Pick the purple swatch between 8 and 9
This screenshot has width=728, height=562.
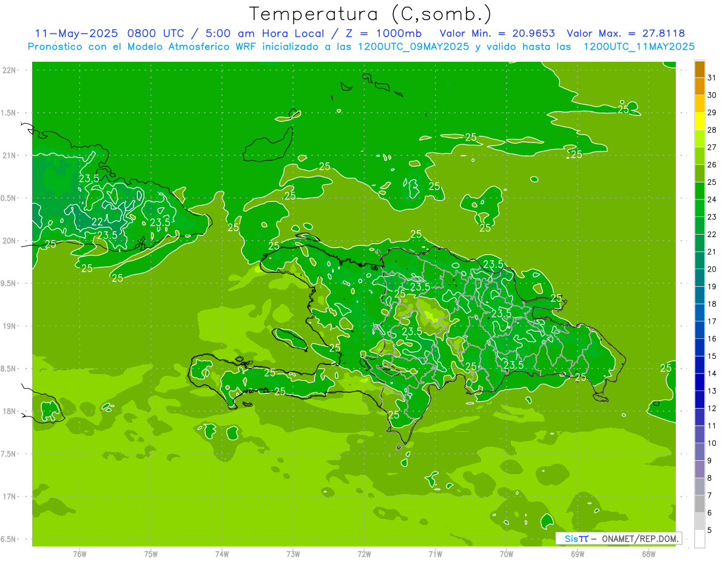click(x=699, y=469)
